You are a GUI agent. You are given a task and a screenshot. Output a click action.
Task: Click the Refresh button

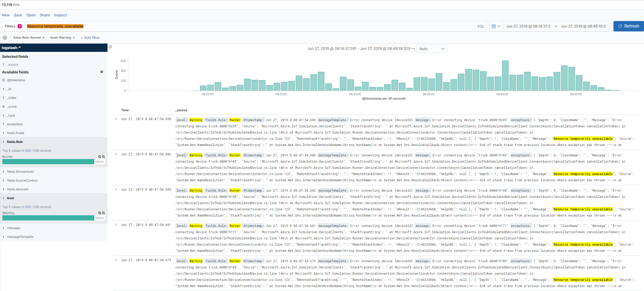point(628,26)
